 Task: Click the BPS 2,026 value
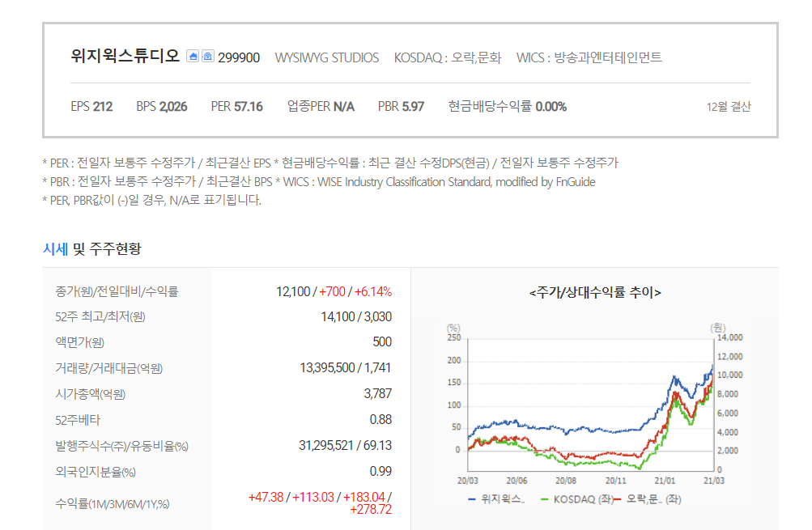(x=162, y=107)
